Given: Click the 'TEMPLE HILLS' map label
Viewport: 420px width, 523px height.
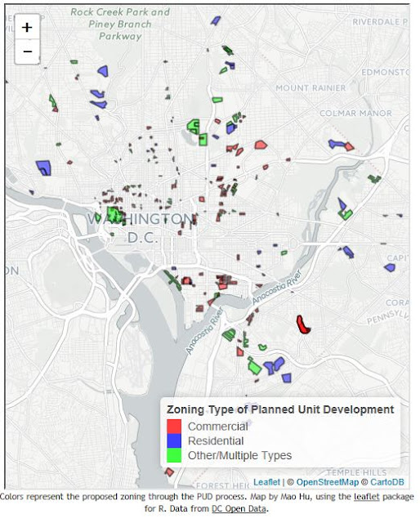Looking at the screenshot, I should pyautogui.click(x=356, y=472).
